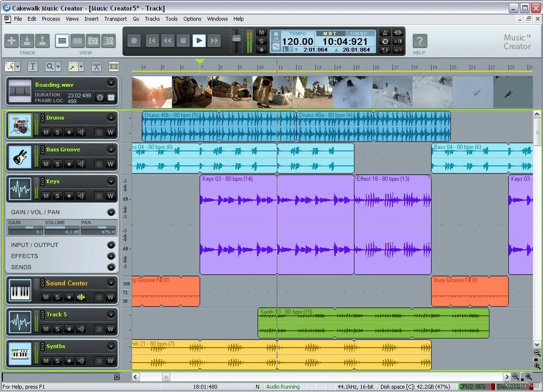The width and height of the screenshot is (543, 392).
Task: Solo the Drums track
Action: click(x=57, y=132)
